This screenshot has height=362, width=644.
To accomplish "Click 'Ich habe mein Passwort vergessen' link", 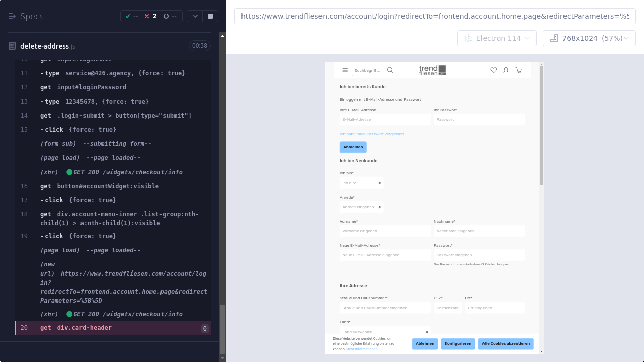I will pos(372,134).
